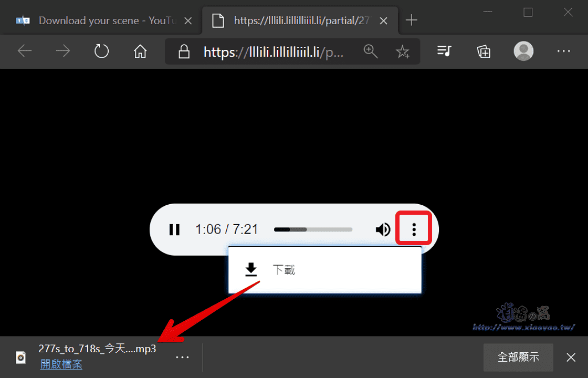Click the 1:06 / 7:21 time display
Image resolution: width=588 pixels, height=378 pixels.
coord(227,229)
